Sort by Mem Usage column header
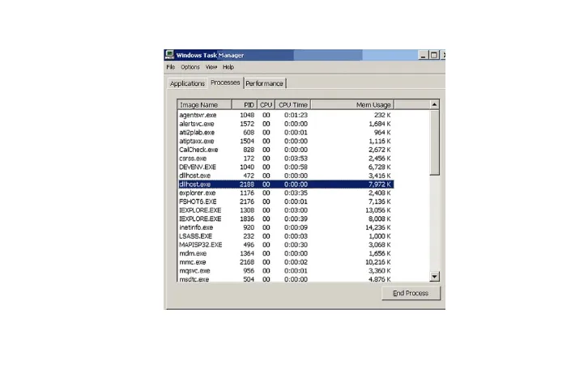The image size is (588, 373). click(373, 104)
